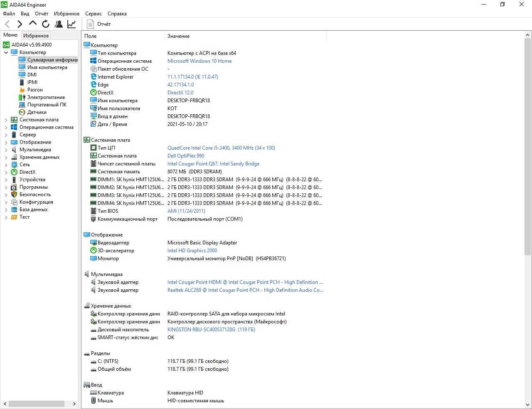Open the Intel HD Graphics 2000 link
Viewport: 532px width, 409px height.
click(x=192, y=251)
